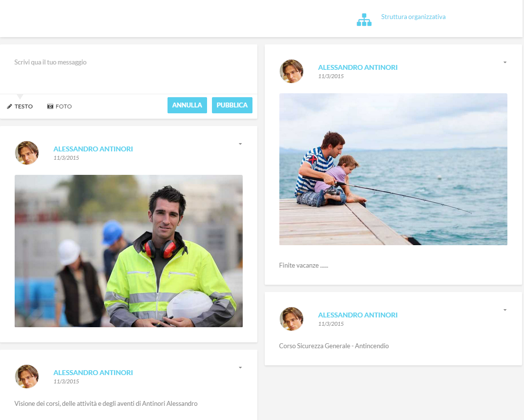
Task: Open the dropdown arrow on the Finite vacanze post
Action: pos(505,63)
